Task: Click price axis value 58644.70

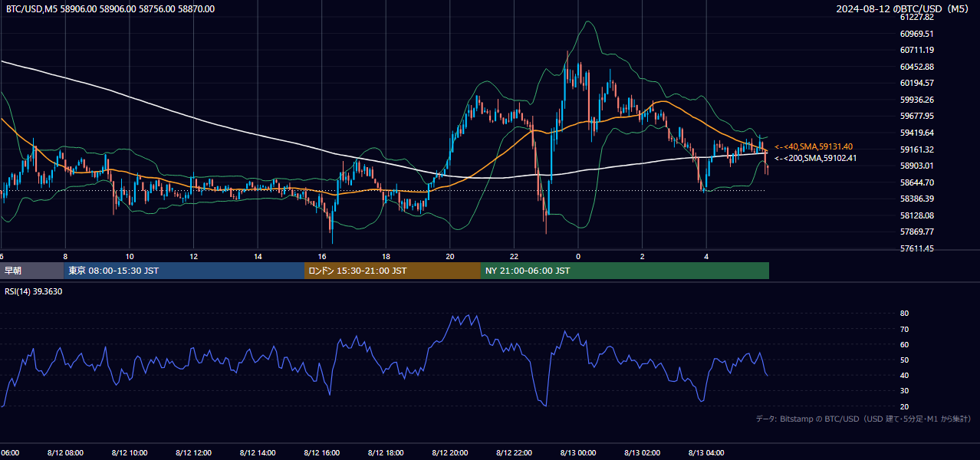Action: coord(916,182)
